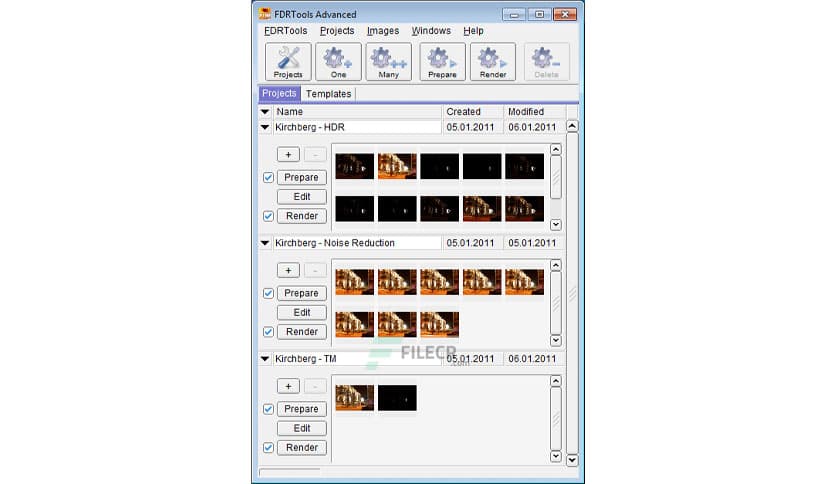The width and height of the screenshot is (836, 484).
Task: Click Modified date 06.01.2011 of Kirchberg - HDR
Action: point(532,127)
